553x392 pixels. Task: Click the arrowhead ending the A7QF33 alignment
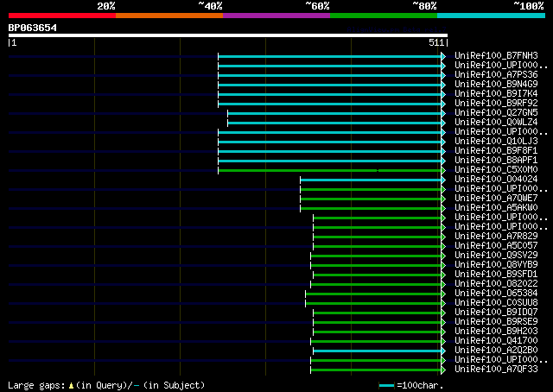[x=443, y=370]
